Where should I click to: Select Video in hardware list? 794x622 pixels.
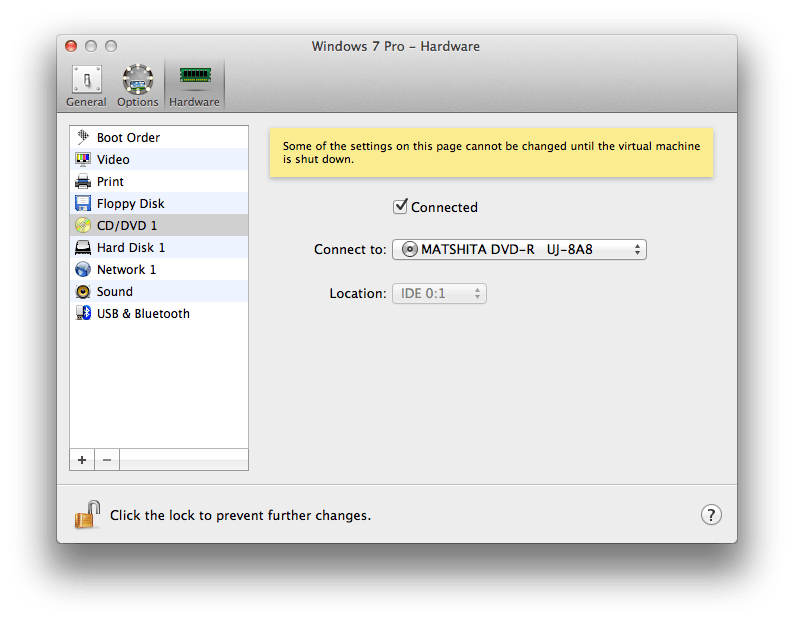coord(159,159)
